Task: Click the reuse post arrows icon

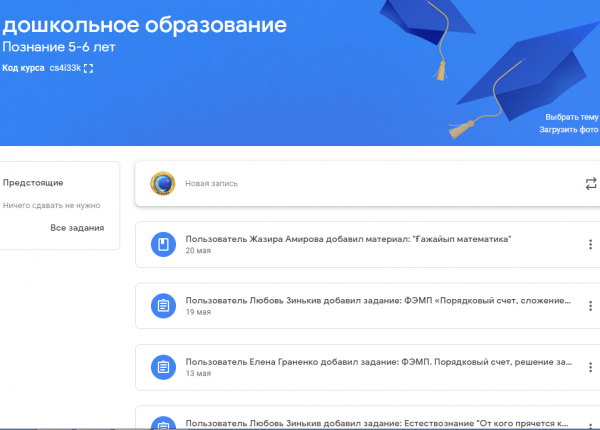Action: pos(590,183)
